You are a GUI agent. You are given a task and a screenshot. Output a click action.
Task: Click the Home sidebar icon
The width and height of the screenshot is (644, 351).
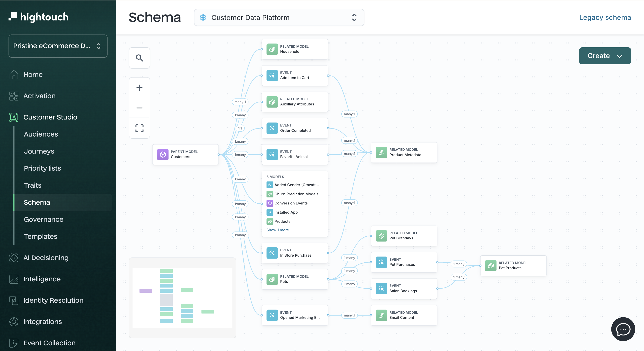click(x=14, y=75)
